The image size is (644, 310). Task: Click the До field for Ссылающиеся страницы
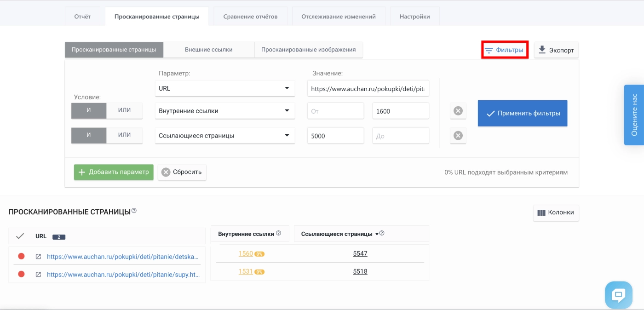(401, 136)
